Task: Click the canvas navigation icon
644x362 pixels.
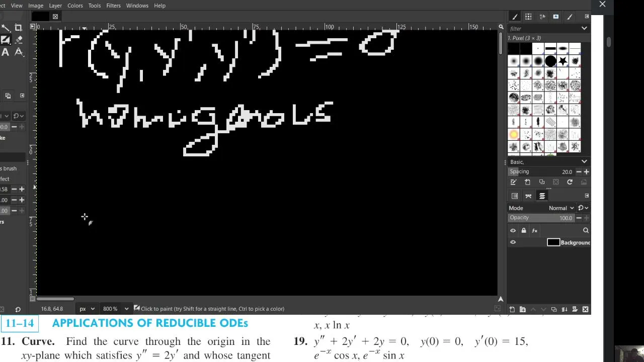Action: tap(501, 299)
